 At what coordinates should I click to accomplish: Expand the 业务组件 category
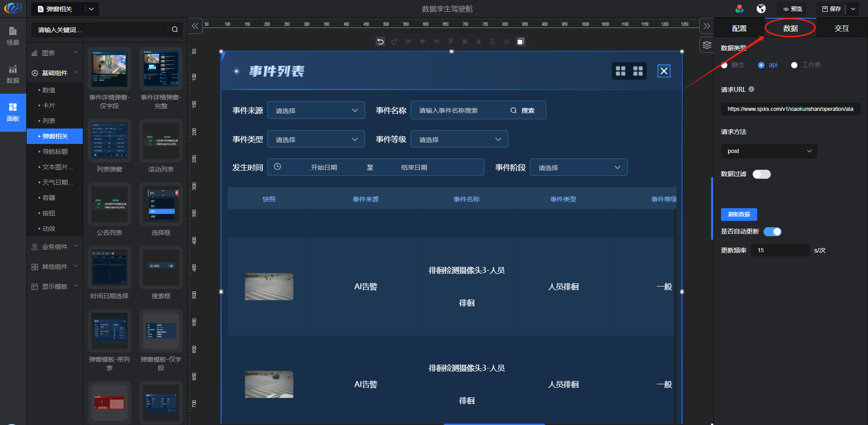[55, 247]
